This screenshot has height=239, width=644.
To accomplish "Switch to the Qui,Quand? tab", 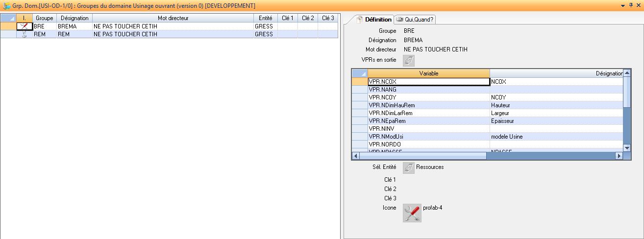I will click(415, 20).
